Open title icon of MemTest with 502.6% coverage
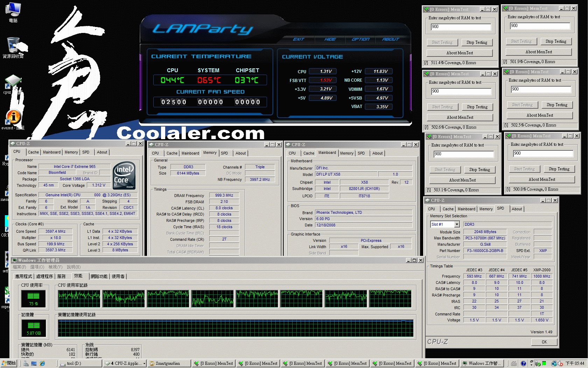This screenshot has width=588, height=368. pos(426,74)
